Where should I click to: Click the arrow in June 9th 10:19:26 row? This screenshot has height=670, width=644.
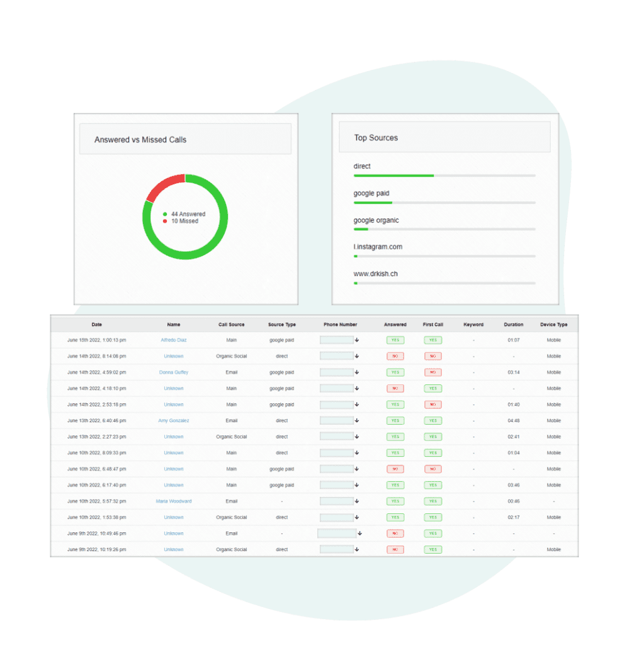coord(357,550)
